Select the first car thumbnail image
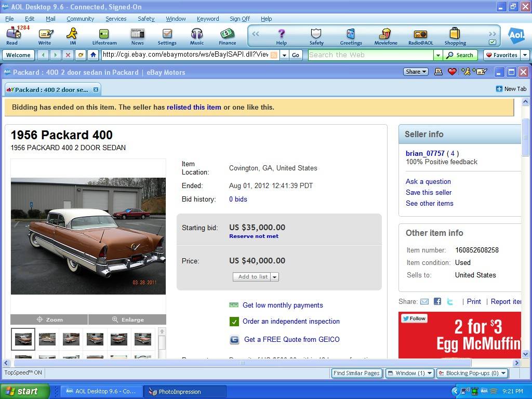The height and width of the screenshot is (399, 532). click(23, 339)
